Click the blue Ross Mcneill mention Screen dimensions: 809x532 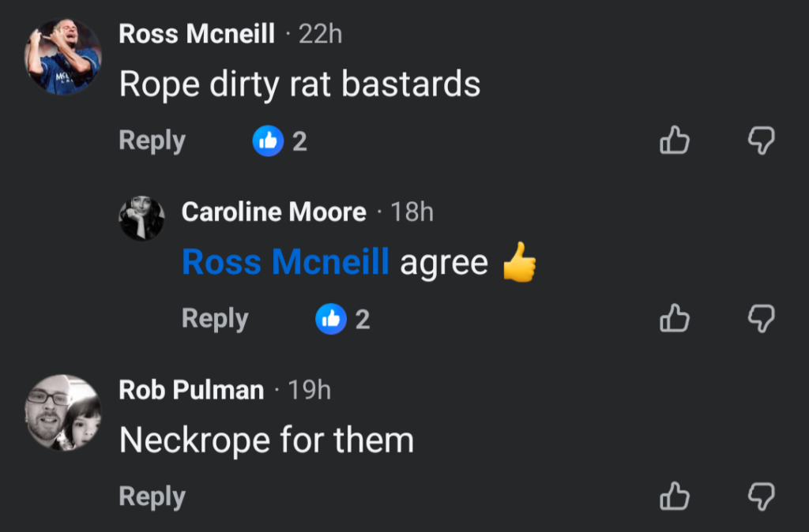pyautogui.click(x=285, y=262)
